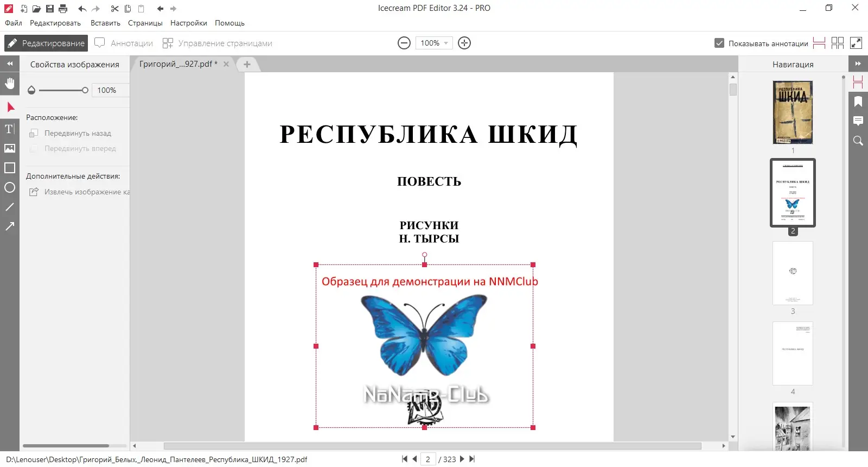Viewport: 868px width, 467px height.
Task: Open the annotations list panel
Action: pos(858,121)
